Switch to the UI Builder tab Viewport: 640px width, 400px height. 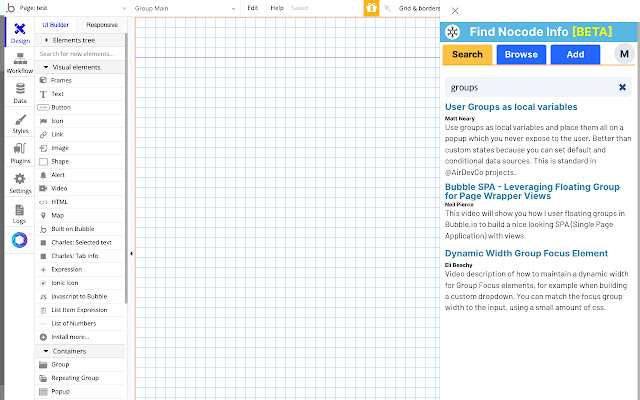pyautogui.click(x=56, y=24)
